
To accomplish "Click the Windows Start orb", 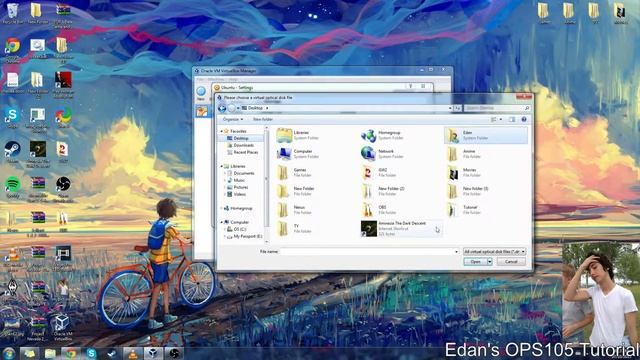I will 9,353.
